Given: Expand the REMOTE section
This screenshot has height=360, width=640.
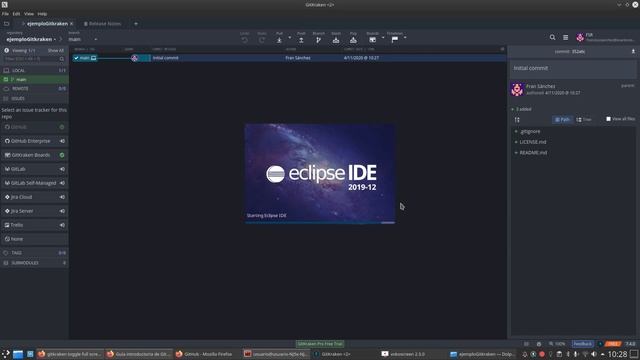Looking at the screenshot, I should (x=34, y=88).
